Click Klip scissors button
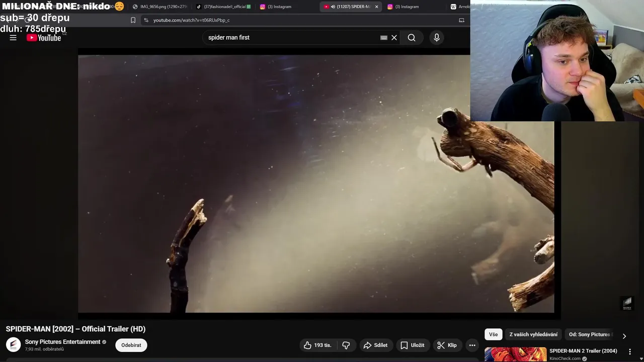 coord(447,345)
